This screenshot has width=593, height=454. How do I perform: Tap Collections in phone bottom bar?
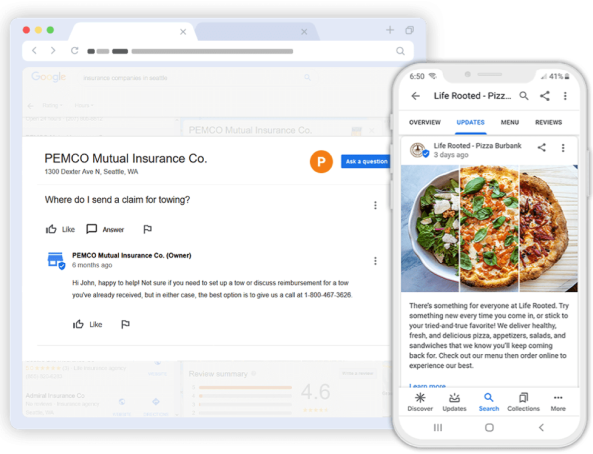coord(523,402)
